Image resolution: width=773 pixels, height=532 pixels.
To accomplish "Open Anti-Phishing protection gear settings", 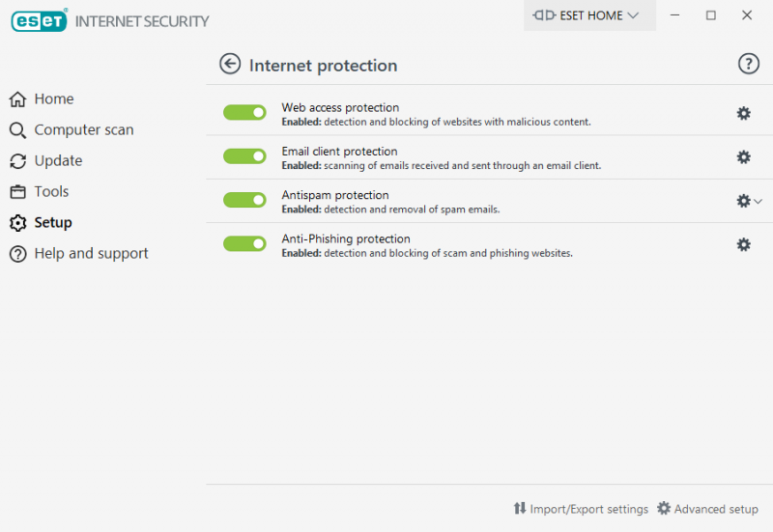I will click(x=743, y=244).
